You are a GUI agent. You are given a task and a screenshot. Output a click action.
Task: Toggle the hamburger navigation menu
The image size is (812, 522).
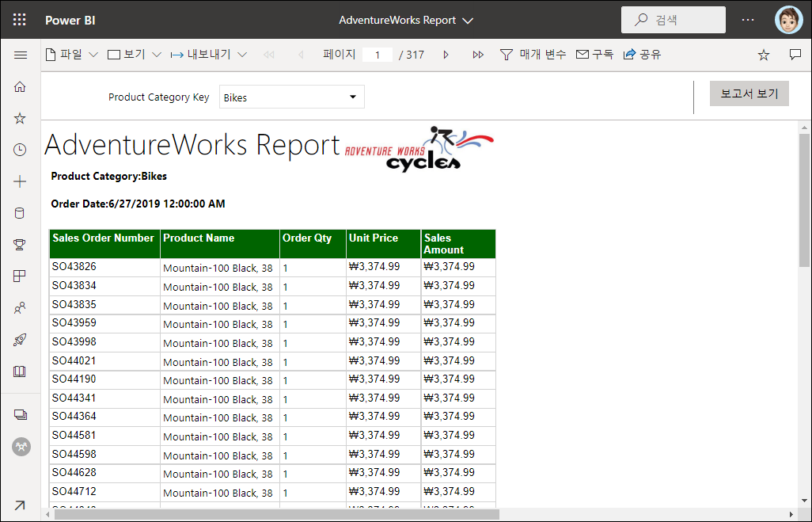point(21,55)
